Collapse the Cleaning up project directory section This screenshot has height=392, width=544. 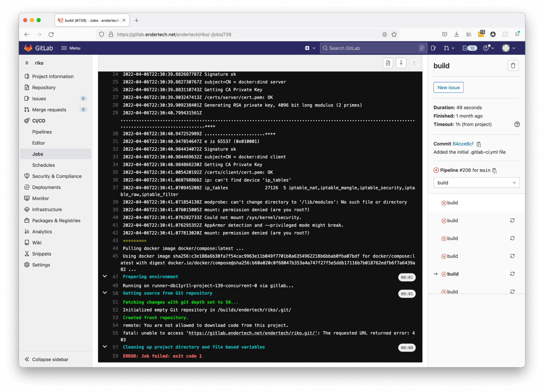click(x=105, y=347)
